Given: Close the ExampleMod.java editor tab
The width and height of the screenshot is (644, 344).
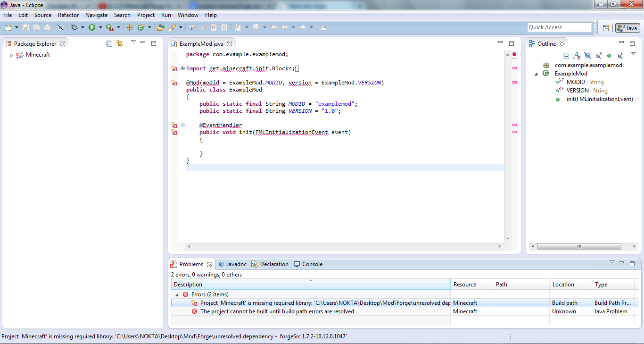Looking at the screenshot, I should [230, 44].
